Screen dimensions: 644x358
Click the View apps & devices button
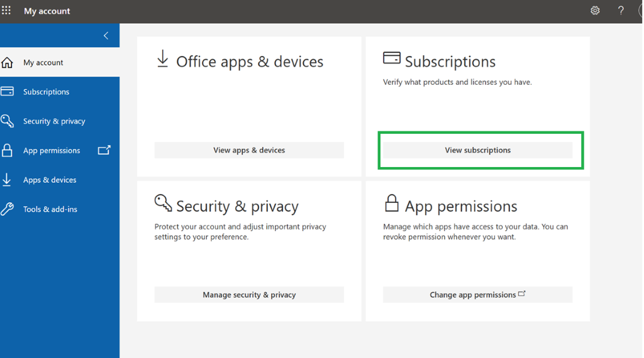(249, 150)
